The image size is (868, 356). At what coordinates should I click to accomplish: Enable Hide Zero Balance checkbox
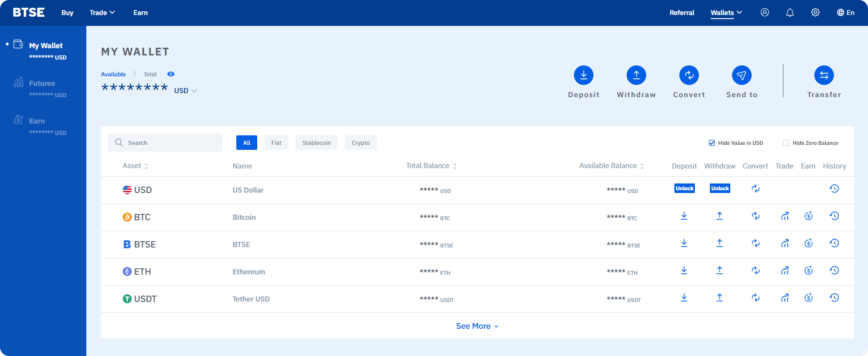tap(786, 143)
